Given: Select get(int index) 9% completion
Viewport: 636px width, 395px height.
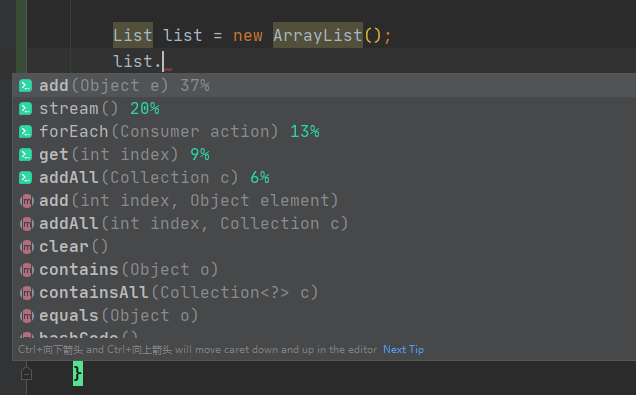Looking at the screenshot, I should coord(324,155).
